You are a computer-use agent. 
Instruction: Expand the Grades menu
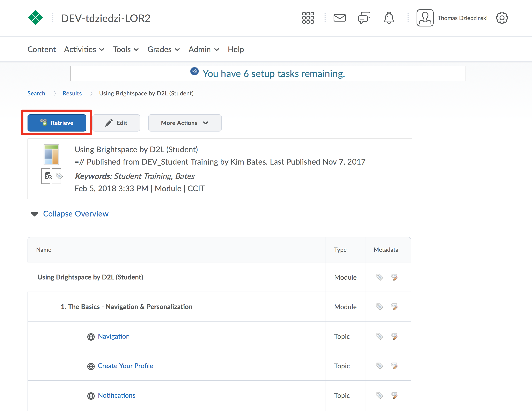[x=164, y=49]
